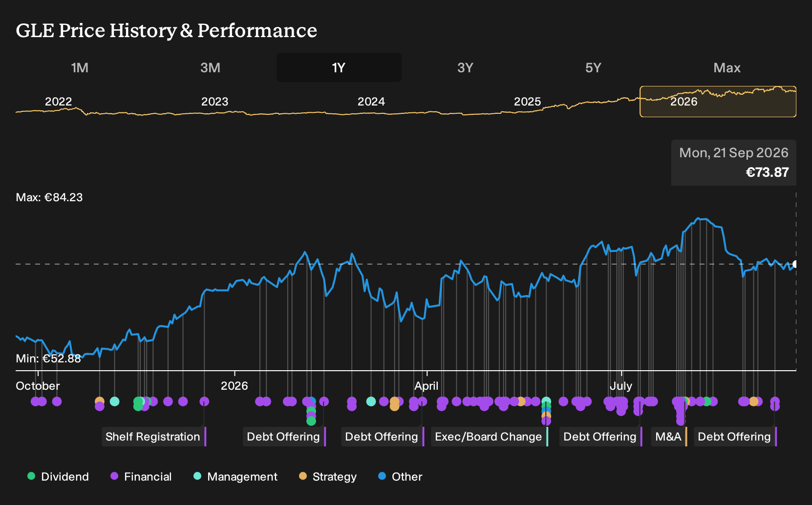Open the Exec/Board Change event label

tap(489, 437)
